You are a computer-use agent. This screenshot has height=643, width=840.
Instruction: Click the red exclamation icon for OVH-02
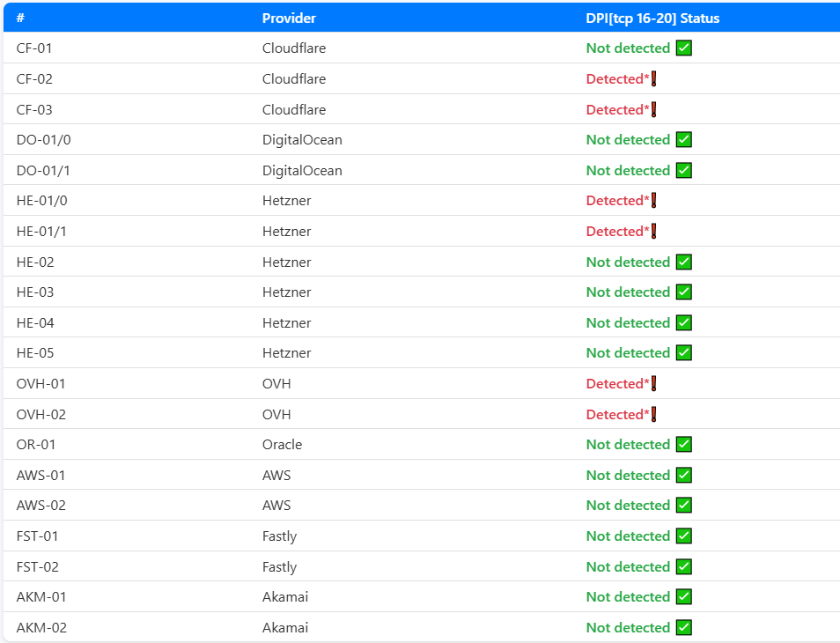click(654, 414)
